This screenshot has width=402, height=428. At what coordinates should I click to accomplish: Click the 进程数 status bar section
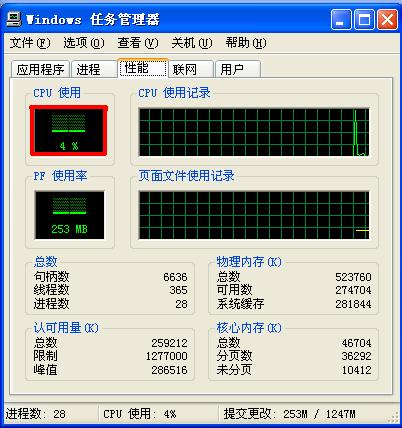(51, 414)
